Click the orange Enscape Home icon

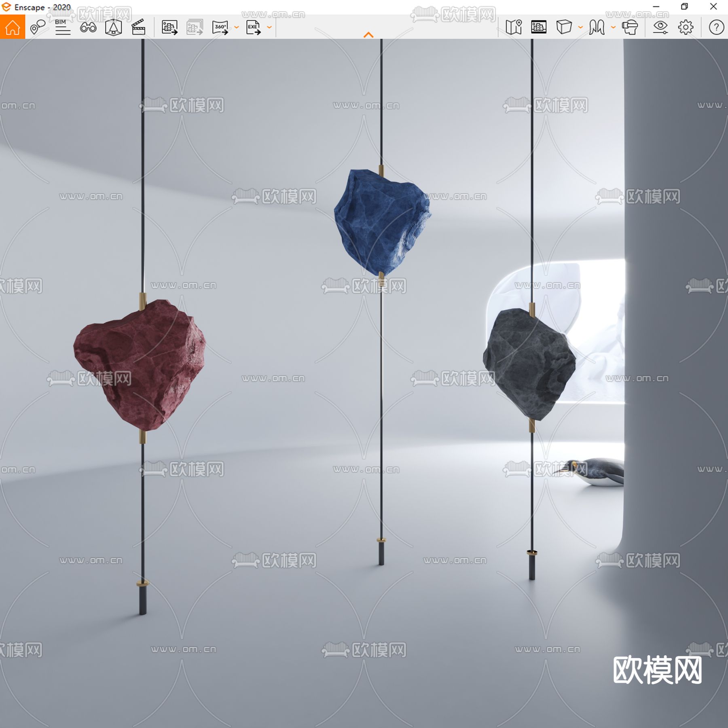coord(13,28)
